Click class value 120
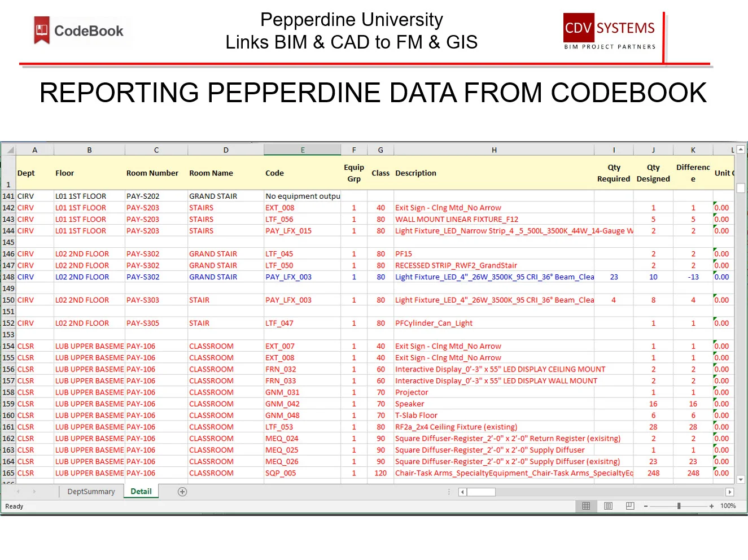Image resolution: width=748 pixels, height=560 pixels. (x=380, y=473)
